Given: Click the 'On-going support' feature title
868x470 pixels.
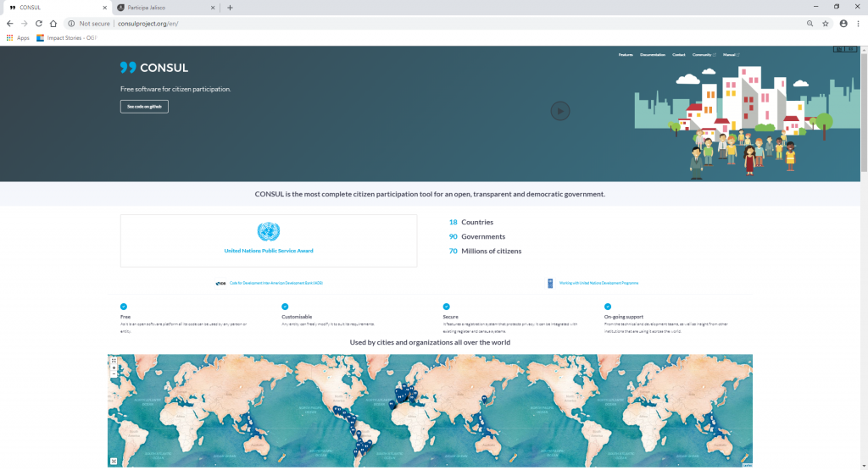Looking at the screenshot, I should [624, 317].
